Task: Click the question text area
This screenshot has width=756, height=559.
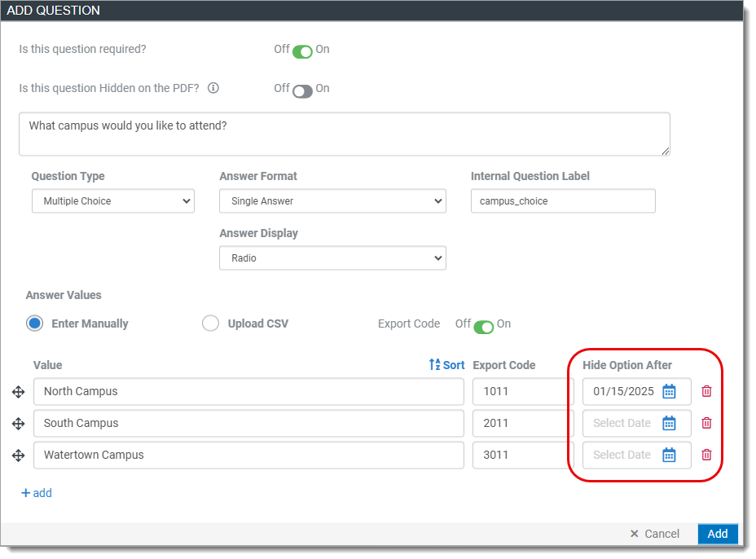Action: click(x=345, y=134)
